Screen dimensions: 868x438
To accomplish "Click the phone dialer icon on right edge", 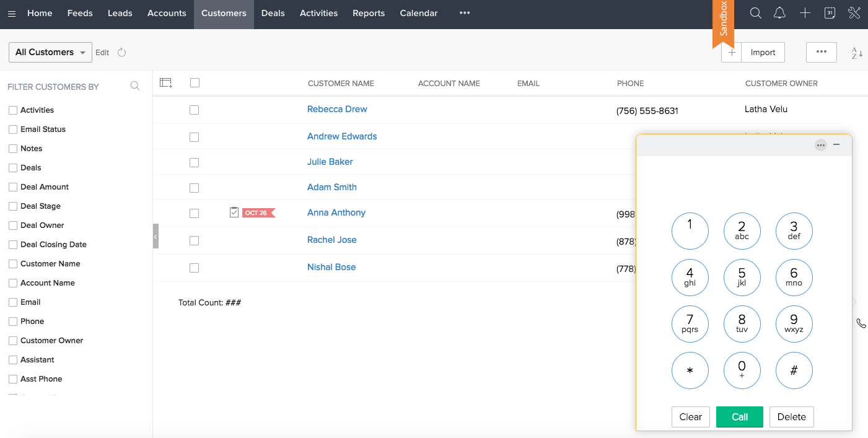I will pyautogui.click(x=861, y=323).
